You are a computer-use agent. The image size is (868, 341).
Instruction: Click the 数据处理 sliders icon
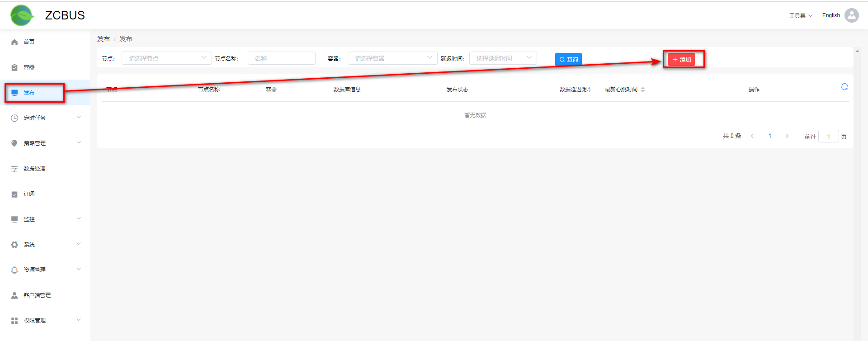[x=14, y=169]
